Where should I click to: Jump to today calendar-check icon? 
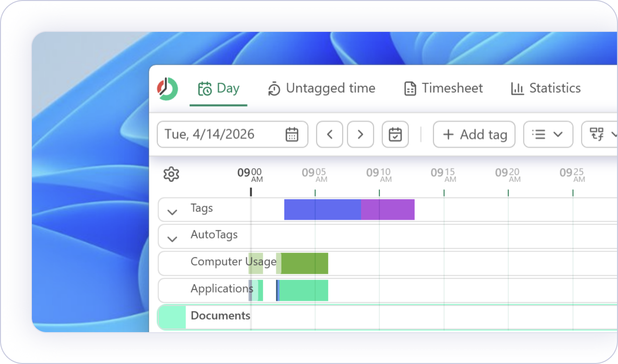395,134
